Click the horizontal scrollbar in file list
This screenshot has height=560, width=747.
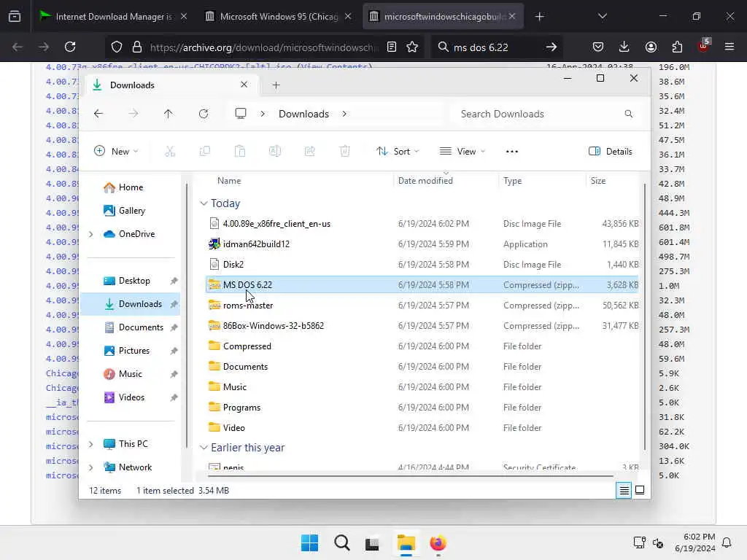tap(411, 475)
